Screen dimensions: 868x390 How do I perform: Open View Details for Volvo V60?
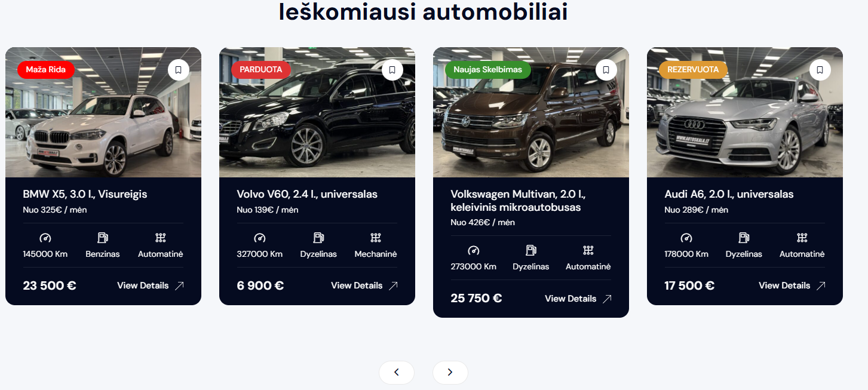[364, 285]
